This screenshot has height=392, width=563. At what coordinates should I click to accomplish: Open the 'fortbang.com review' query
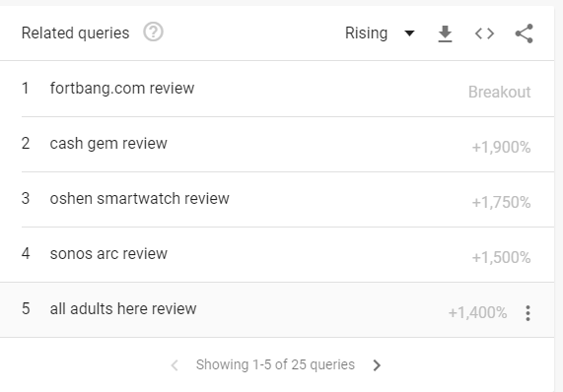[122, 89]
